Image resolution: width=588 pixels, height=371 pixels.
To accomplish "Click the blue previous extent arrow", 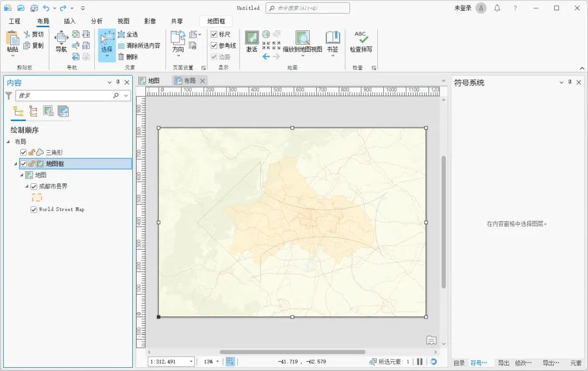I will pyautogui.click(x=266, y=57).
